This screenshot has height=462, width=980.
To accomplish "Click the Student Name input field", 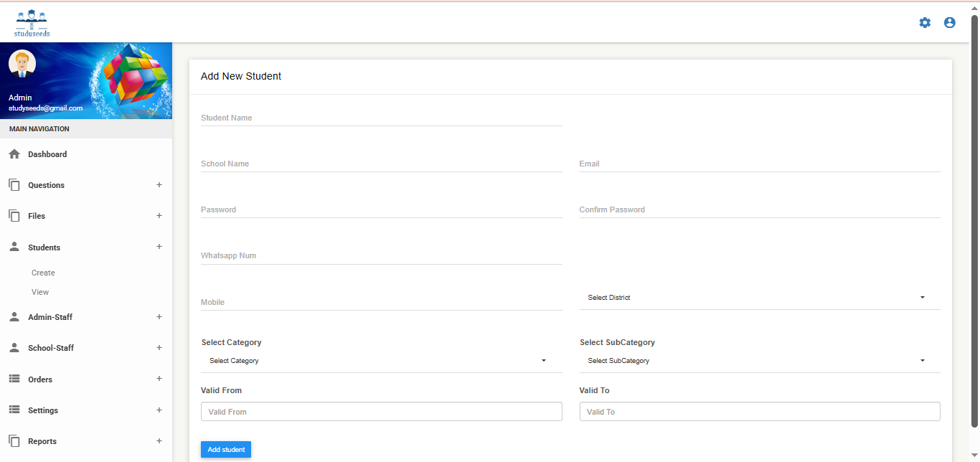I will (x=381, y=118).
